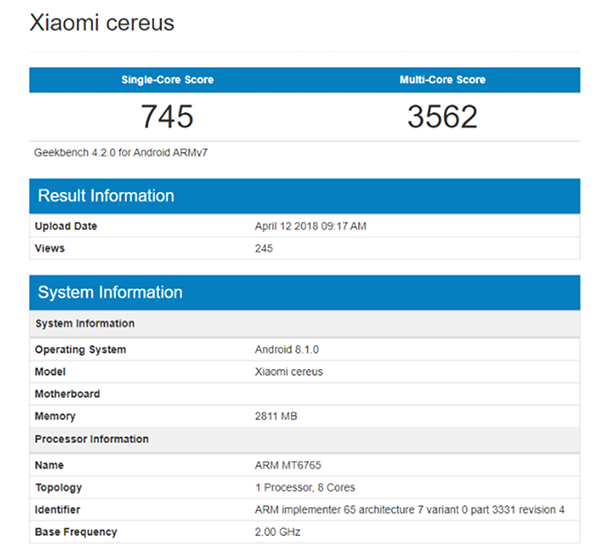
Task: Click the topology value 1 Processor, 8 Cores
Action: point(306,488)
